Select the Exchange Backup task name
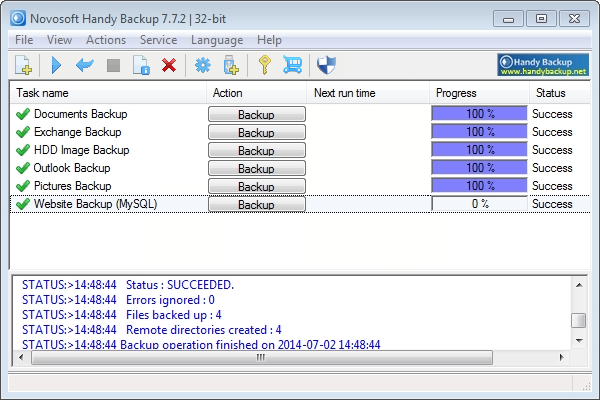Screen dimensions: 600x400 coord(78,132)
